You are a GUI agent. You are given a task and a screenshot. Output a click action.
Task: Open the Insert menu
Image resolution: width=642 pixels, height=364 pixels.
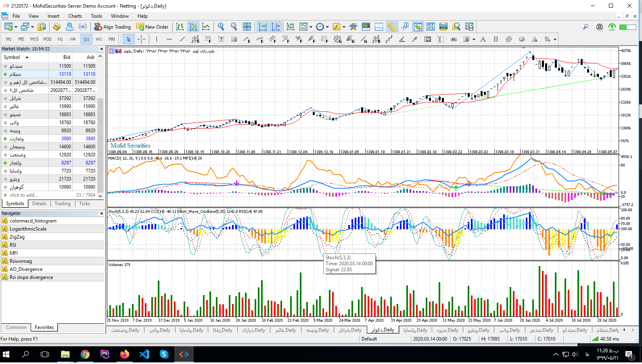53,16
